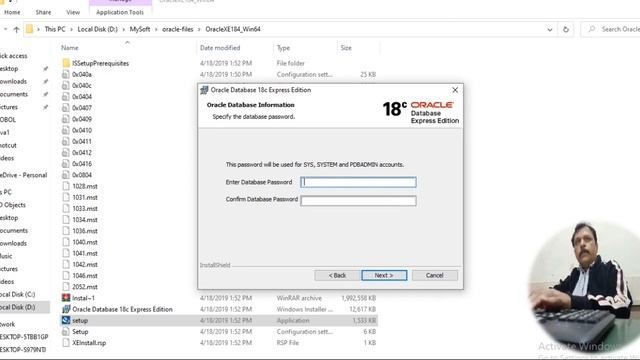Click the 1041.mst file name

(85, 253)
